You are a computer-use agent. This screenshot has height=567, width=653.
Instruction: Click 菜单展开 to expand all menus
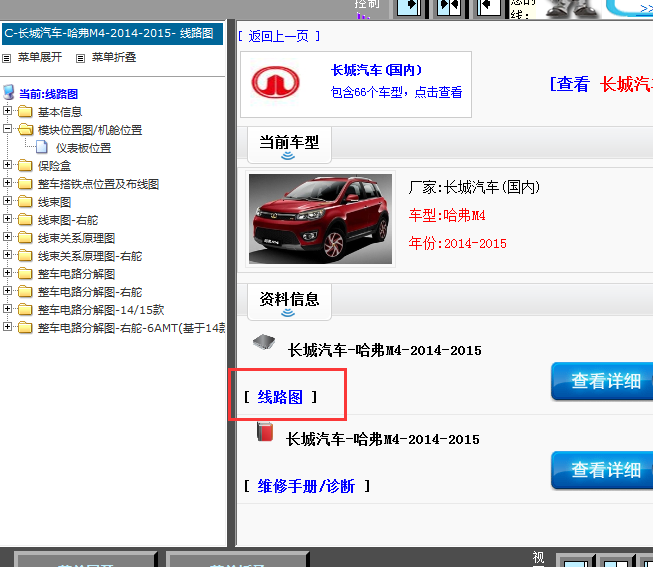click(40, 57)
